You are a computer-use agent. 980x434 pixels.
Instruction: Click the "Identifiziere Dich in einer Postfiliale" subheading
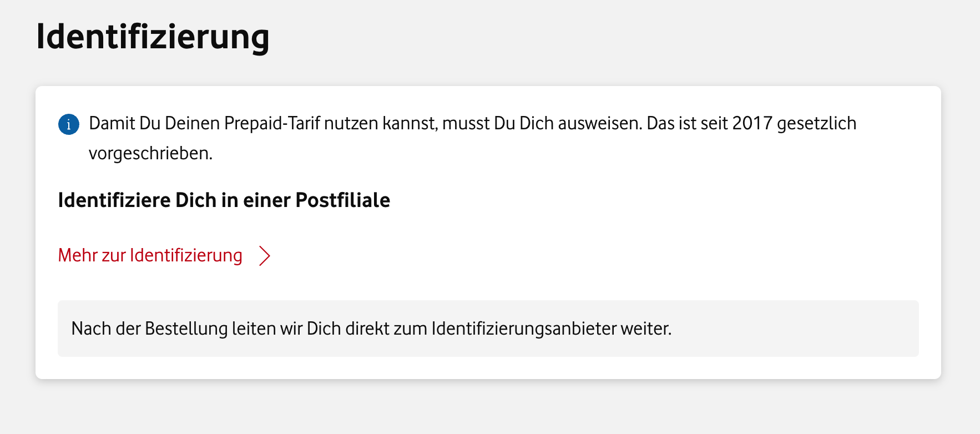[x=224, y=200]
